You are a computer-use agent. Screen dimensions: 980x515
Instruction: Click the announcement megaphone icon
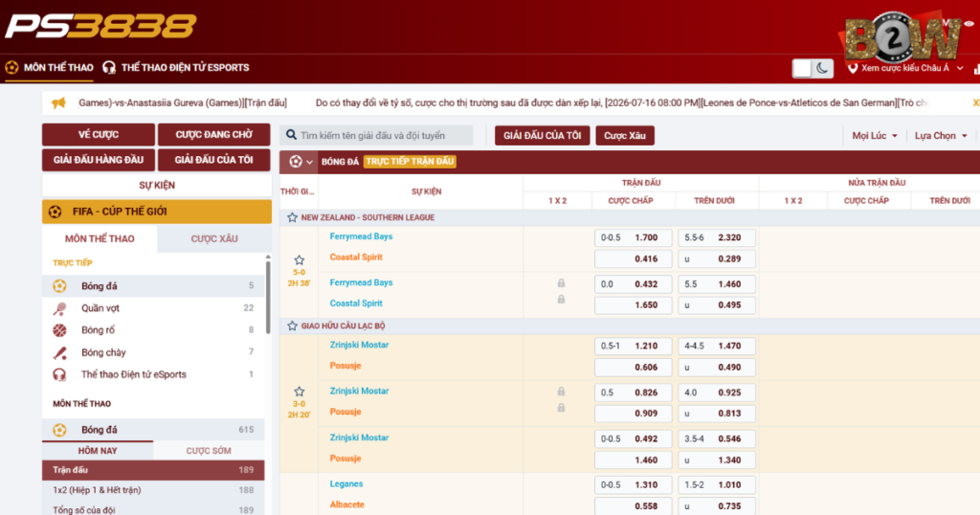point(58,103)
